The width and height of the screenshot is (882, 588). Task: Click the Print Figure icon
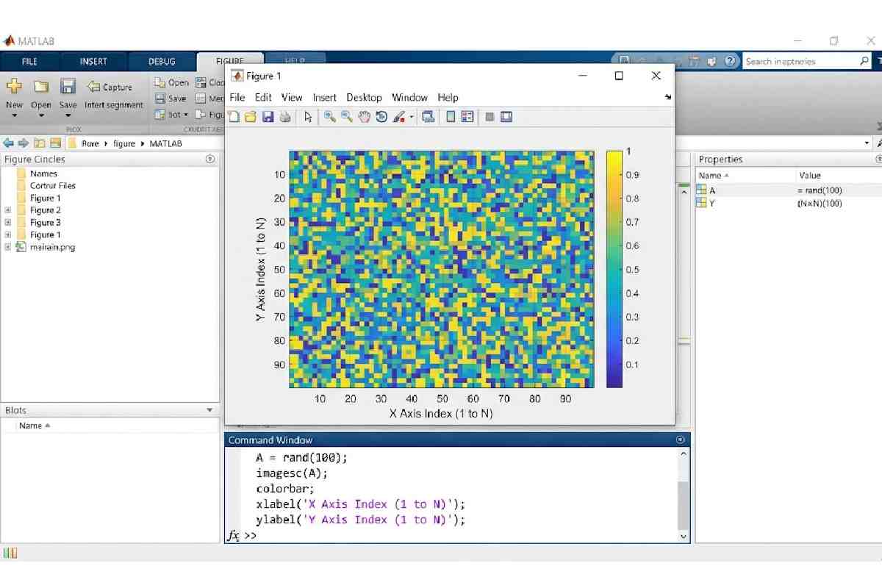pyautogui.click(x=285, y=117)
